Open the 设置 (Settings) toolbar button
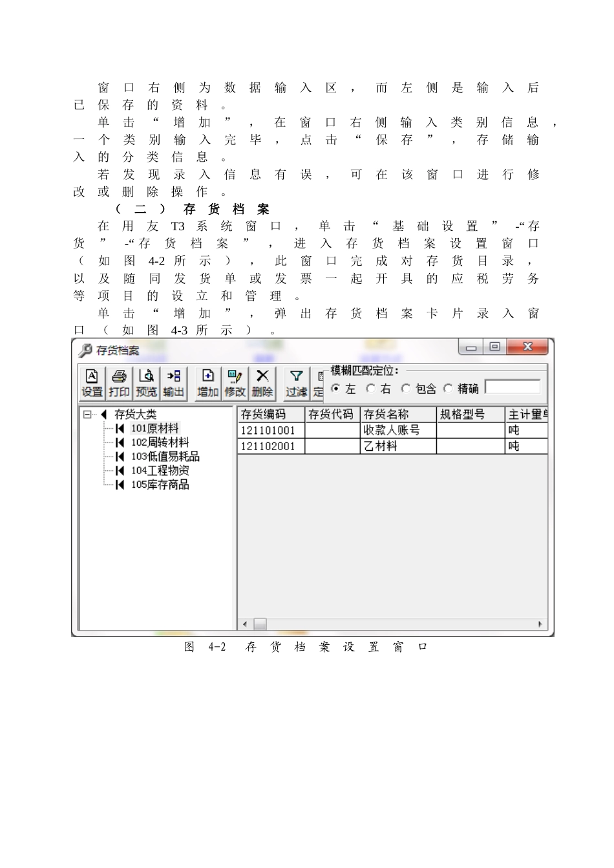 click(92, 383)
